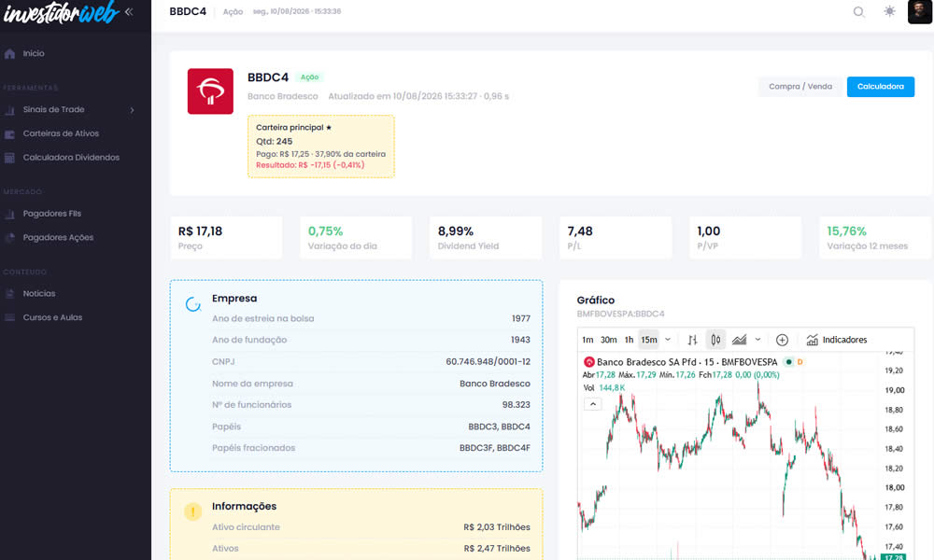Select the bars chart style icon
This screenshot has width=934, height=560.
tap(692, 340)
